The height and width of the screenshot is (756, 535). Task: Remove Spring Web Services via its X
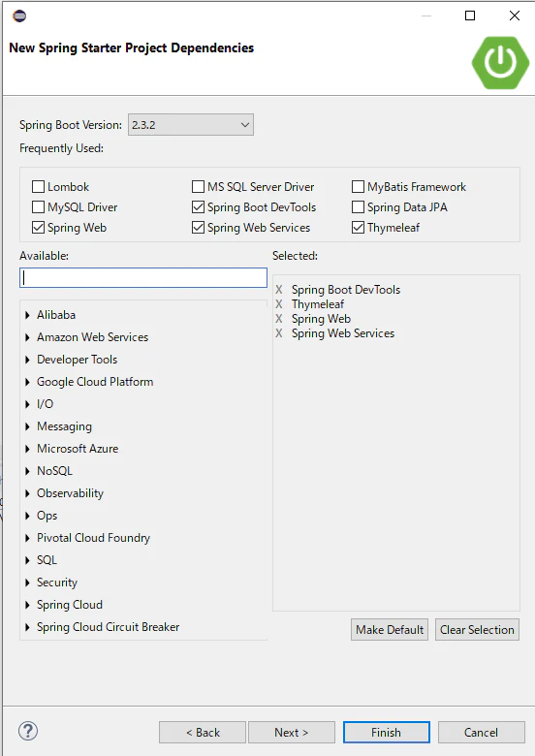(x=278, y=333)
